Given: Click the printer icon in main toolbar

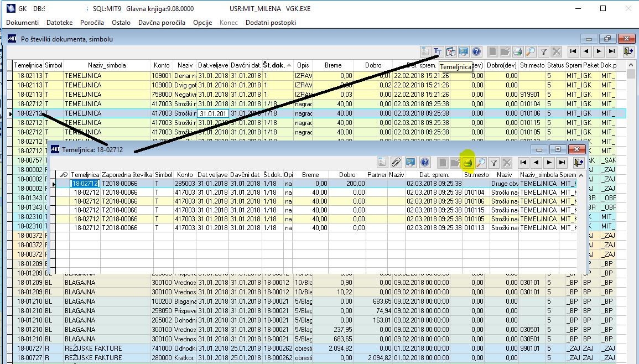Looking at the screenshot, I should point(517,51).
